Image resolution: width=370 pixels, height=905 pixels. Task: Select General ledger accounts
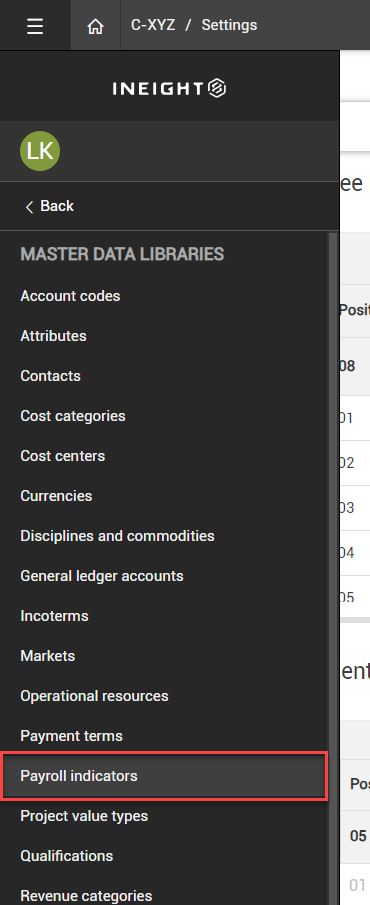click(x=102, y=576)
